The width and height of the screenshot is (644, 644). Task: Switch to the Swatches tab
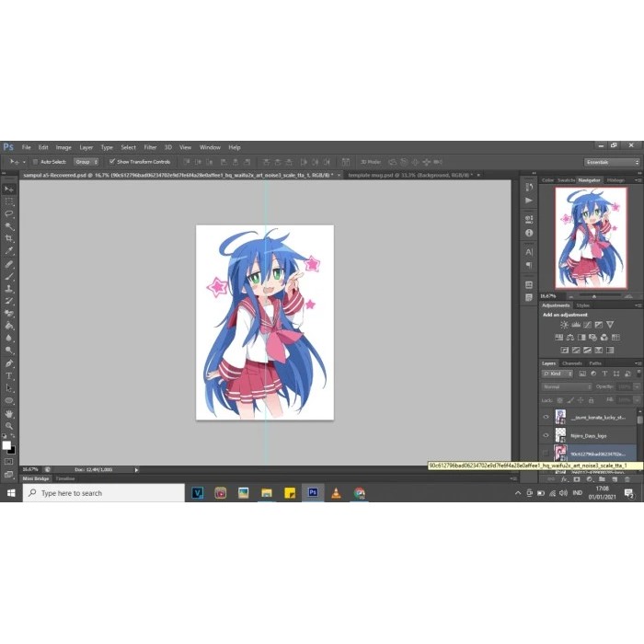coord(566,180)
